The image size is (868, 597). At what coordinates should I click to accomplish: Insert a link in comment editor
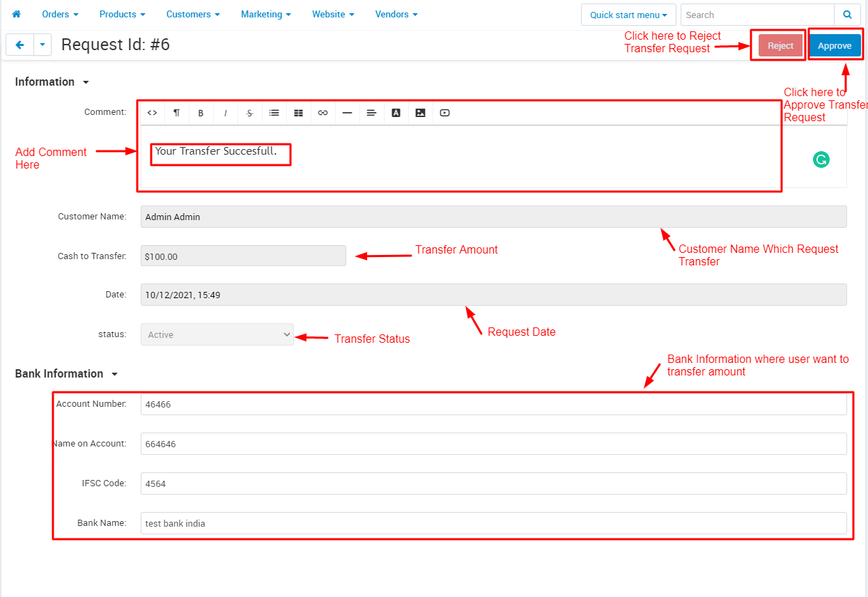point(323,113)
